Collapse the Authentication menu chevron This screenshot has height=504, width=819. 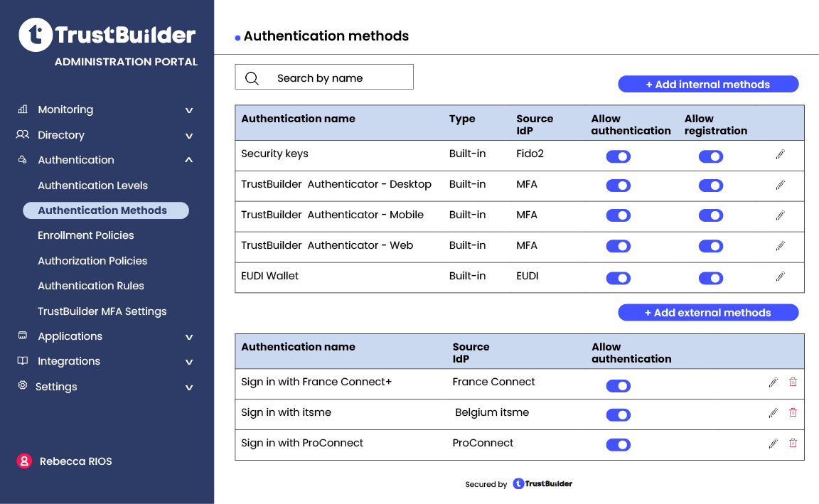(x=189, y=160)
